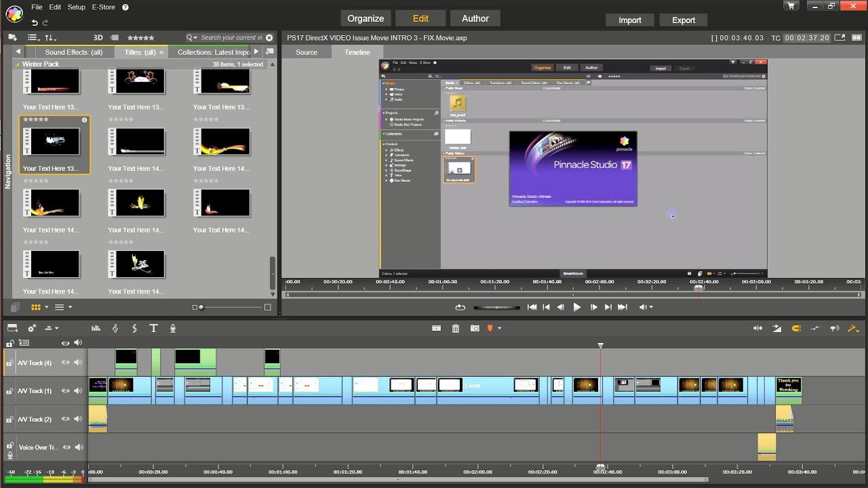Open the audio ducking S-shaped tool
Viewport: 868px width, 488px height.
[134, 328]
